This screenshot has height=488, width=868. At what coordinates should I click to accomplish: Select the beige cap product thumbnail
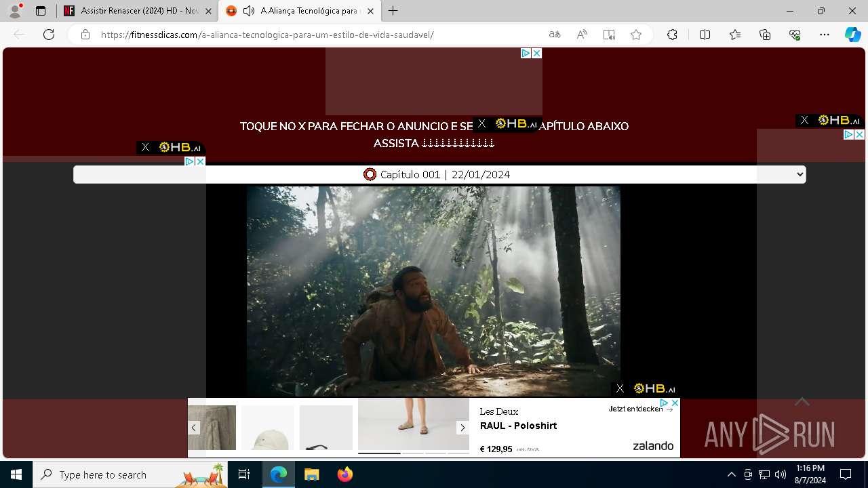pos(268,428)
